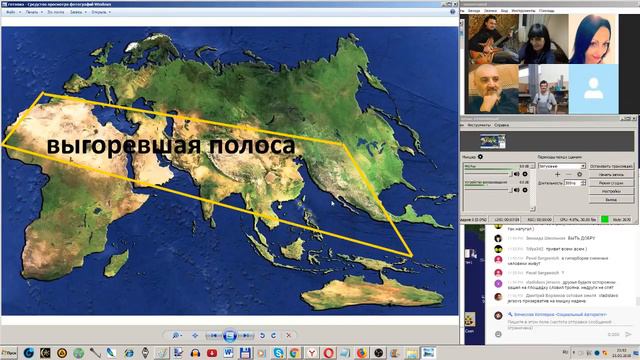Click the Эл. почта menu item
The image size is (640, 360).
(x=56, y=12)
